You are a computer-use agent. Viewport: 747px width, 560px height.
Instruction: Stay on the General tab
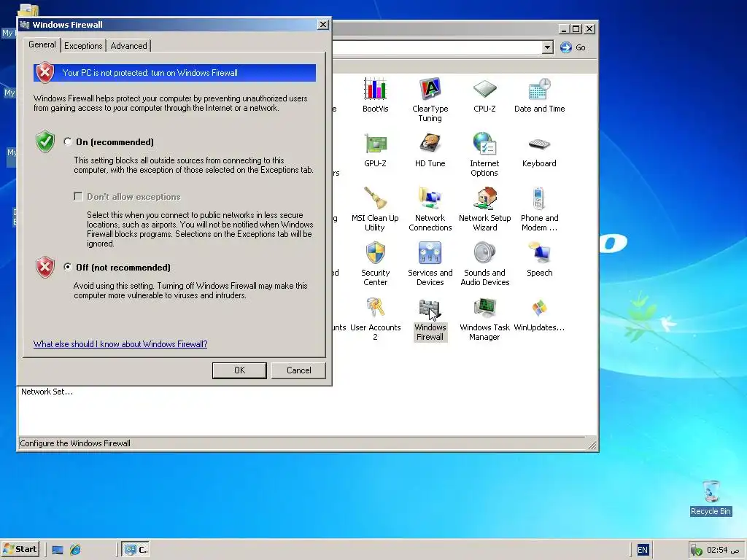click(42, 44)
